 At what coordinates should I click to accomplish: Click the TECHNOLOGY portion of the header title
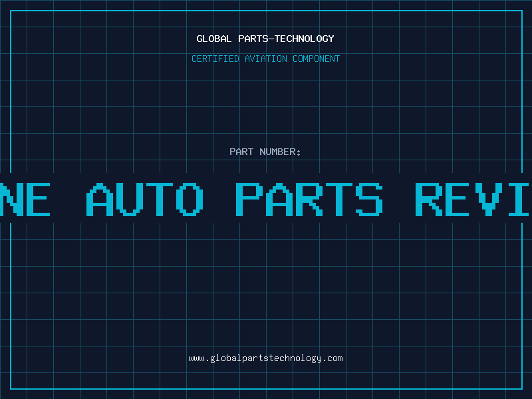(x=305, y=39)
